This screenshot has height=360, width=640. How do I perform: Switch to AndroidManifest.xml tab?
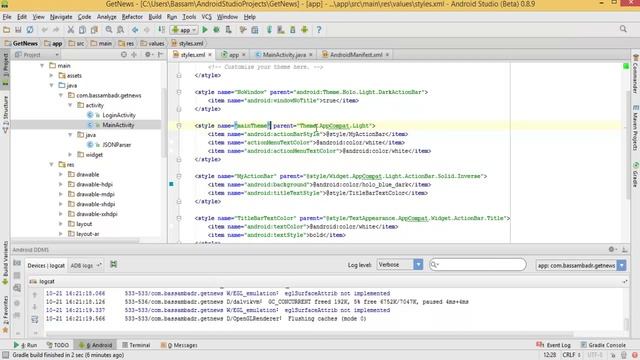click(356, 55)
